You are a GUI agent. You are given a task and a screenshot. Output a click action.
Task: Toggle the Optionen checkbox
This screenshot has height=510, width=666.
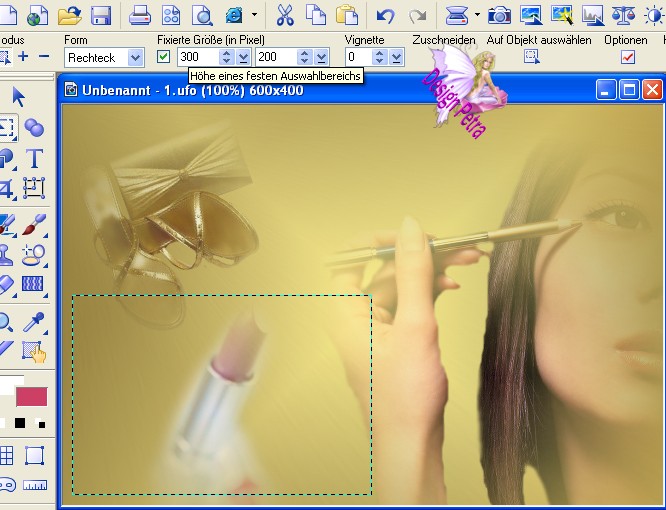click(628, 57)
